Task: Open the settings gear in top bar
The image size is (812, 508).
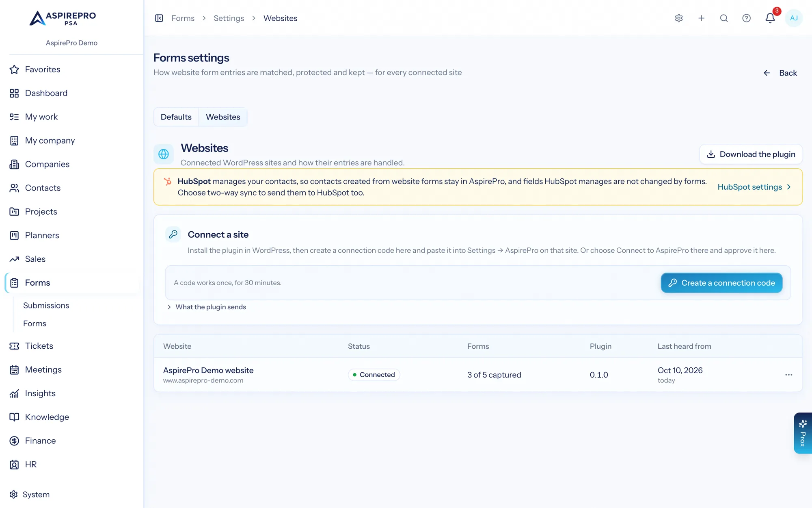Action: click(x=679, y=18)
